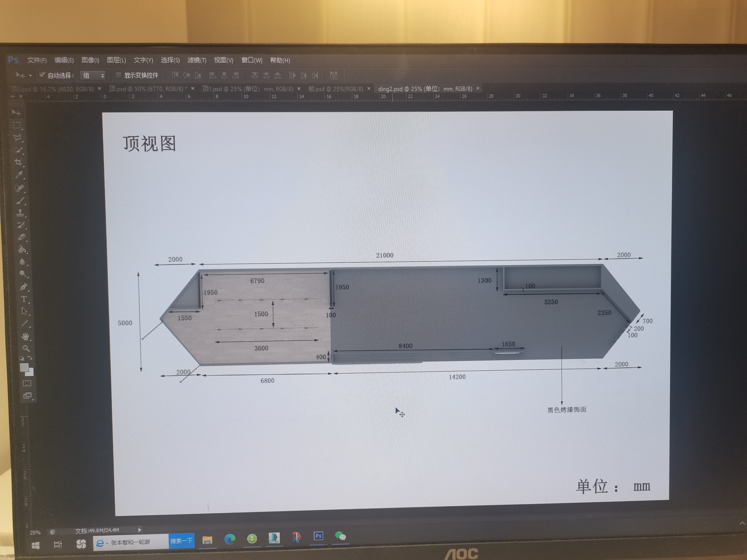Select the Eyedropper tool
Image resolution: width=747 pixels, height=560 pixels.
point(19,175)
